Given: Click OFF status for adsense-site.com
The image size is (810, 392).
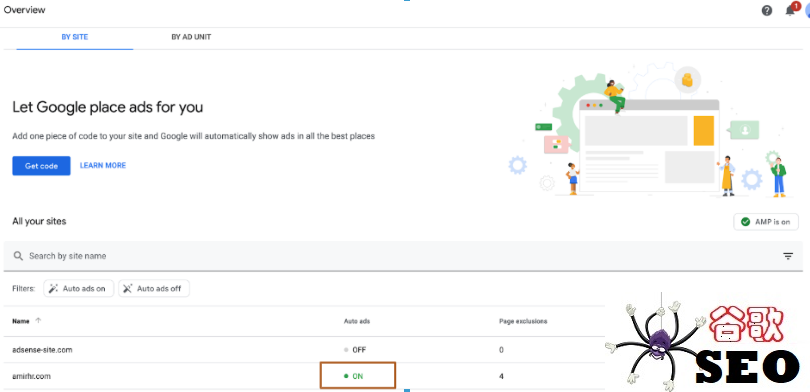Looking at the screenshot, I should 355,350.
